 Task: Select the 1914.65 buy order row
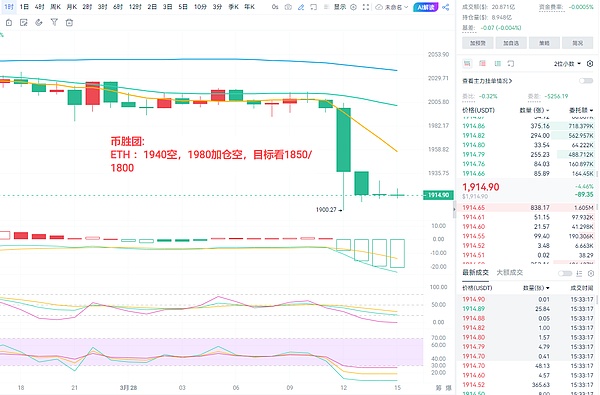tap(528, 207)
